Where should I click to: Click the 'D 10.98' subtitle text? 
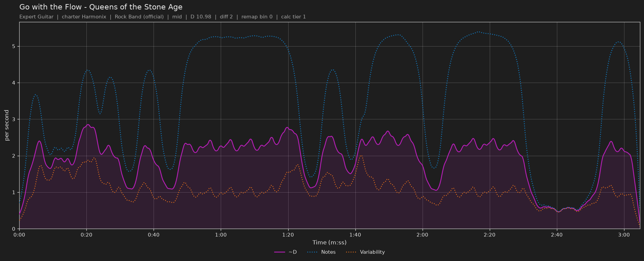click(201, 17)
